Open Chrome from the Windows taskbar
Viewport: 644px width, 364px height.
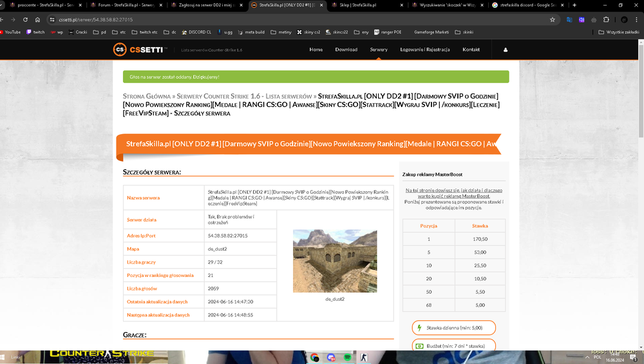pyautogui.click(x=315, y=358)
